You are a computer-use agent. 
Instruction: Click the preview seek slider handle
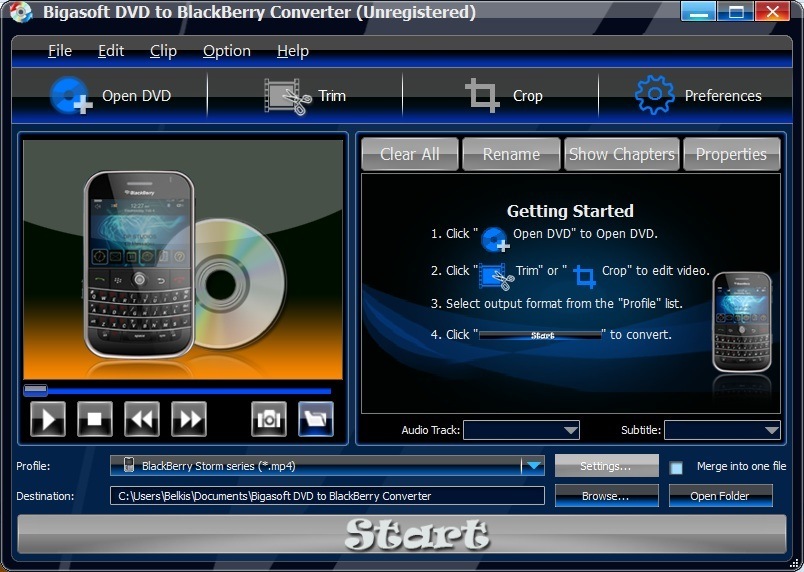tap(35, 391)
